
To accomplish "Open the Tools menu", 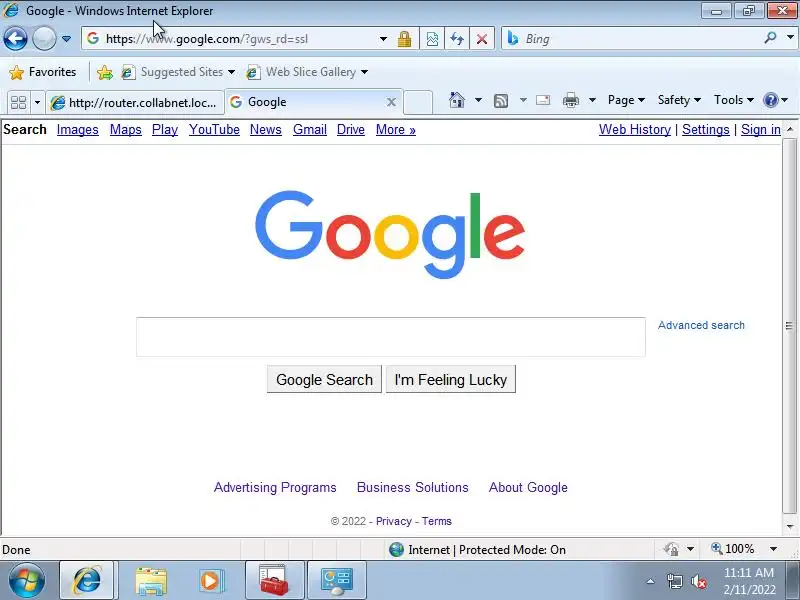I will click(x=734, y=100).
